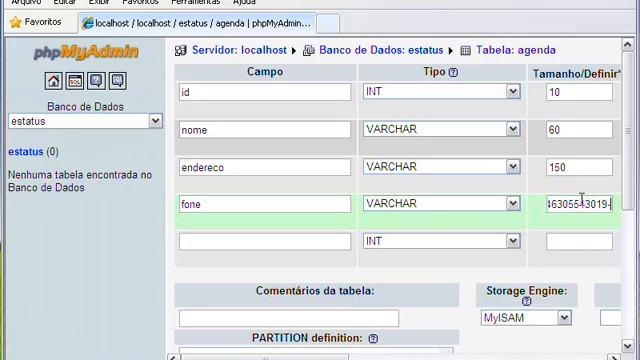The width and height of the screenshot is (640, 360).
Task: Click horizontal scrollbar right arrow
Action: [614, 358]
